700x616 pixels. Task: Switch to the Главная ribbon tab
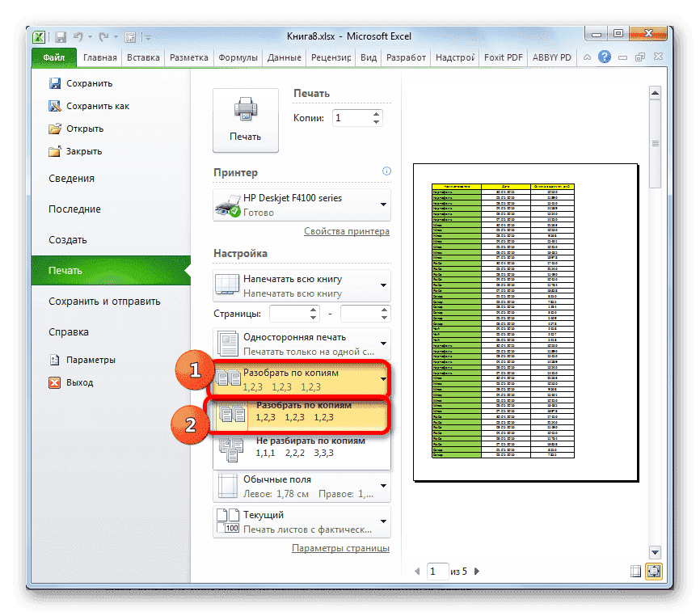(x=99, y=57)
